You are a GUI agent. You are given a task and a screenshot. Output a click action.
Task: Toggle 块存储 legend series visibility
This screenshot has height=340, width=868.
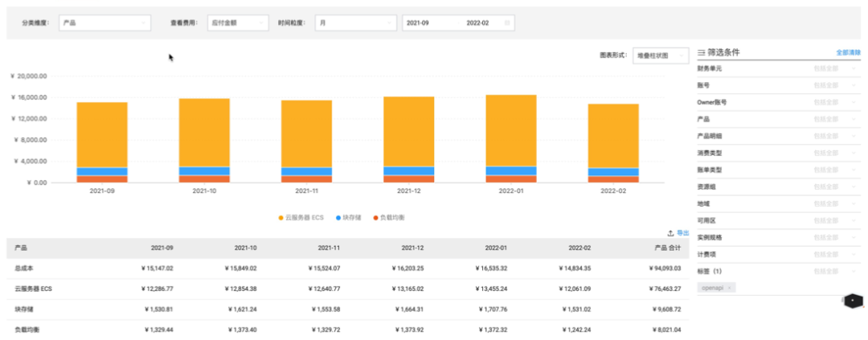(349, 218)
